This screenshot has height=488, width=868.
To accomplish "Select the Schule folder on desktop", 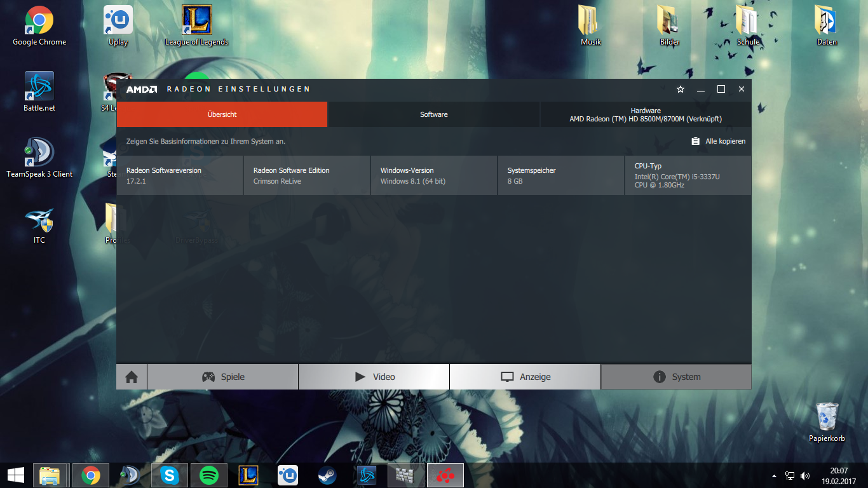I will point(749,26).
